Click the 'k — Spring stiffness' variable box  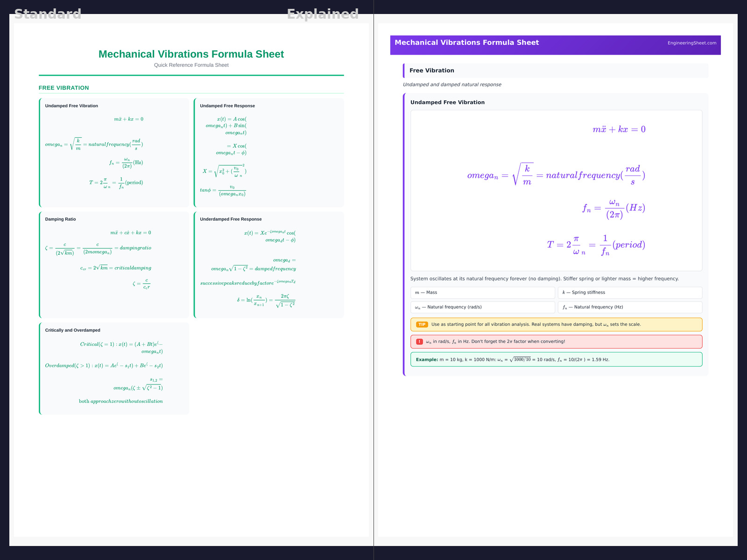(x=629, y=293)
